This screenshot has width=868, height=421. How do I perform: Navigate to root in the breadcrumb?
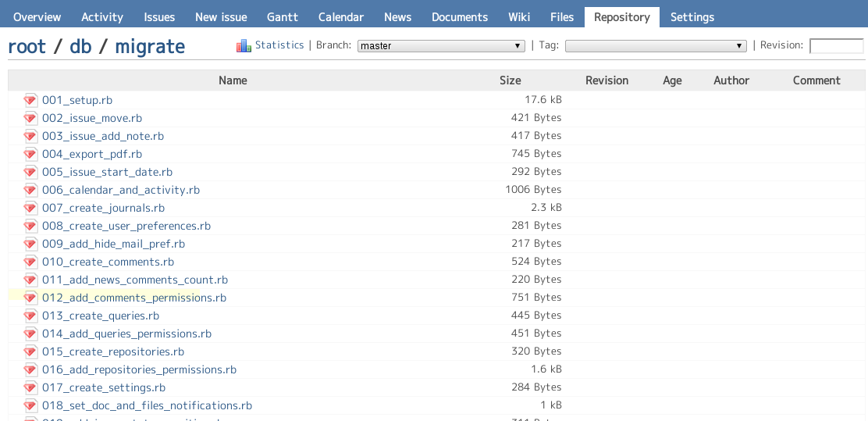[x=27, y=47]
